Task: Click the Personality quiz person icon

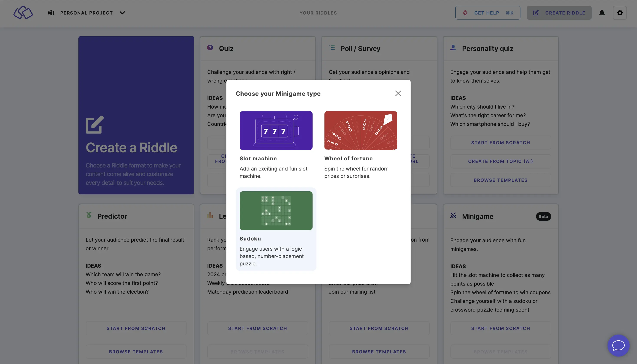Action: tap(453, 47)
